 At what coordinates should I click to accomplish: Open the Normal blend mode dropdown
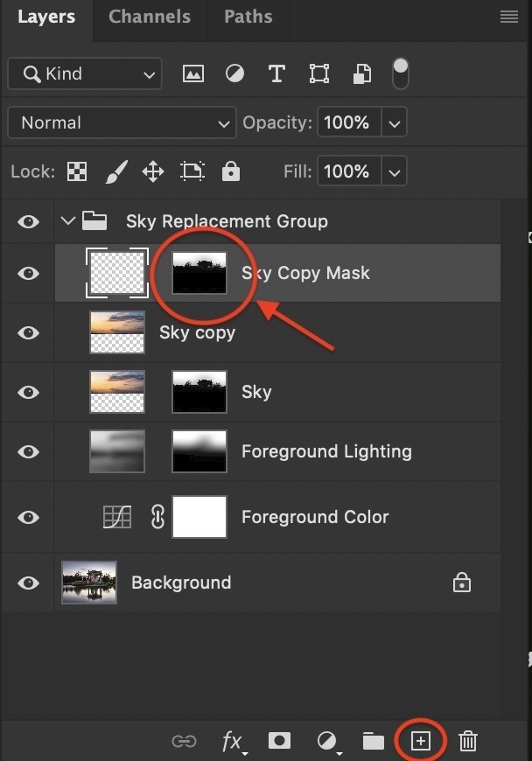pyautogui.click(x=121, y=123)
